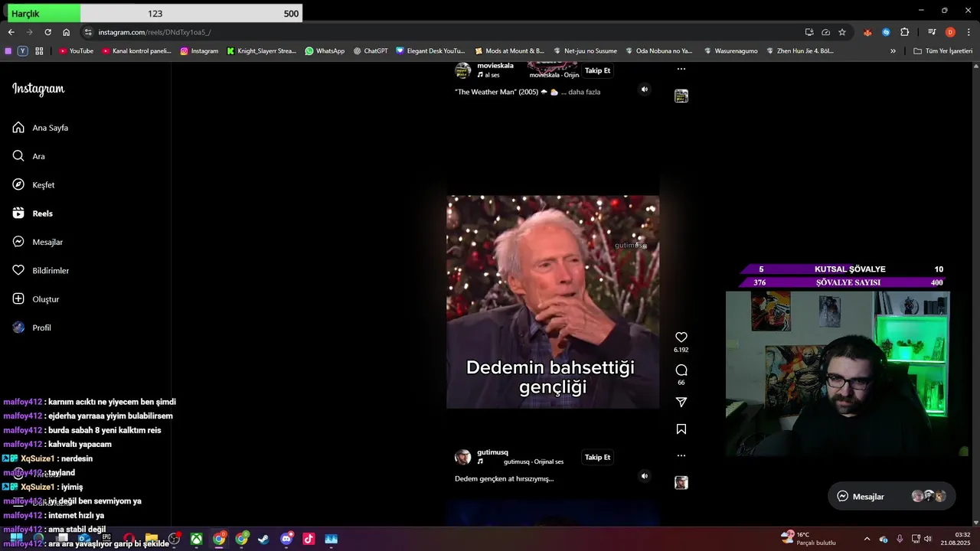Show hidden system tray icons
The image size is (980, 551).
coord(867,539)
